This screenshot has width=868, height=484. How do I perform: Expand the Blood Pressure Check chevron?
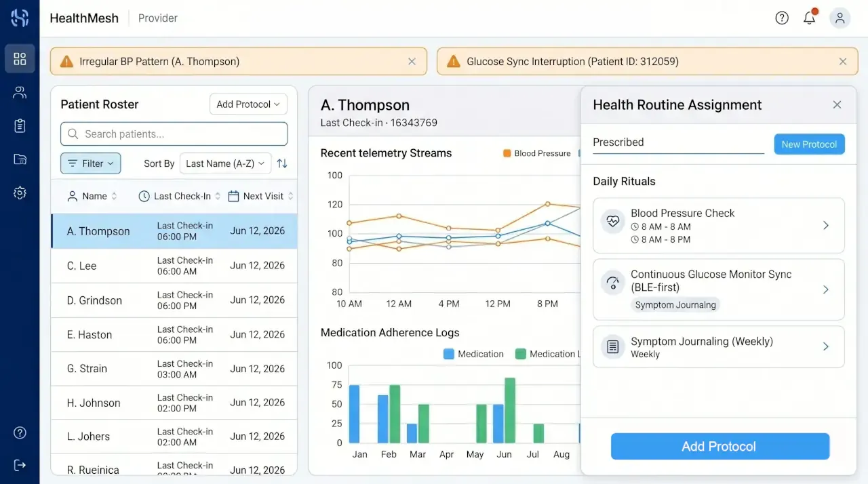coord(826,225)
